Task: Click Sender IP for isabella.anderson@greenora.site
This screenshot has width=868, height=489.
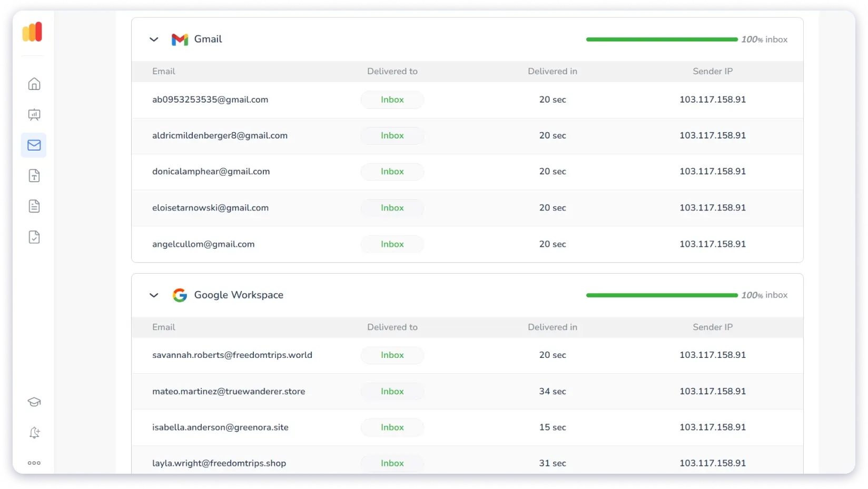Action: tap(712, 427)
